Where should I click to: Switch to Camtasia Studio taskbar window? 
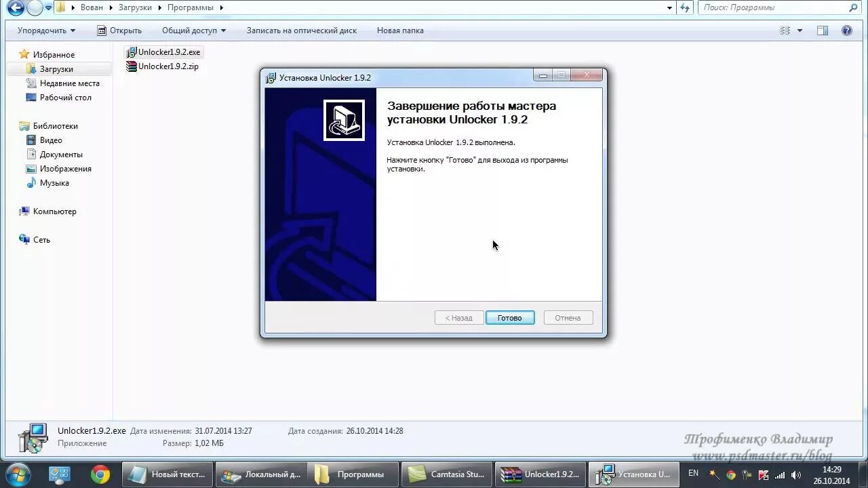coord(447,474)
